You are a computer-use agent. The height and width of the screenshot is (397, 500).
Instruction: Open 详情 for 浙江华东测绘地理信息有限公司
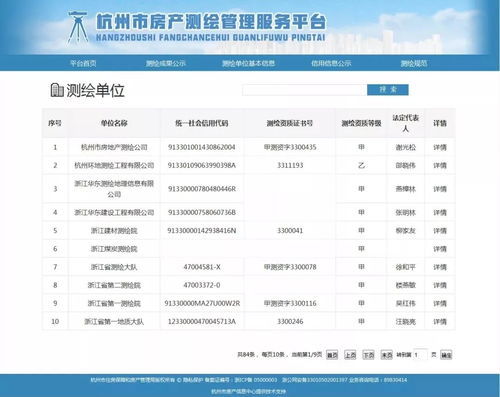440,189
